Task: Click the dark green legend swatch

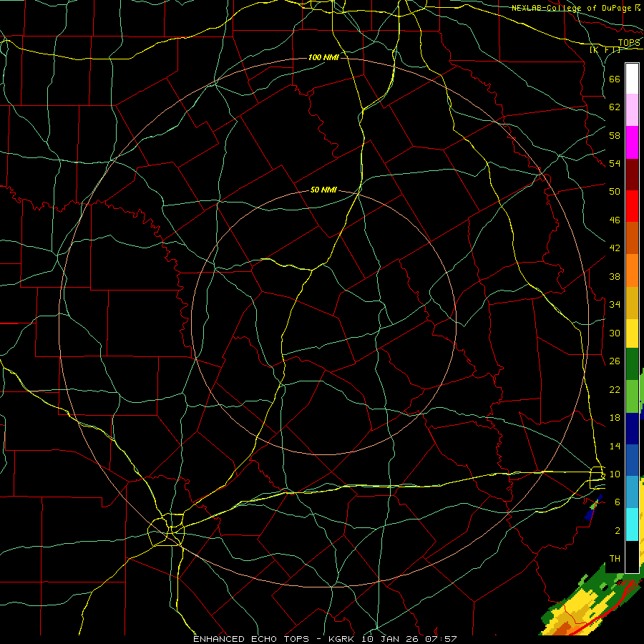Action: point(632,364)
